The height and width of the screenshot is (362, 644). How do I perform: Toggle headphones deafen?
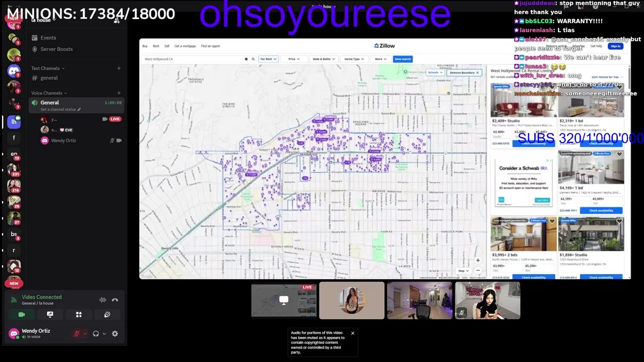coord(96,333)
